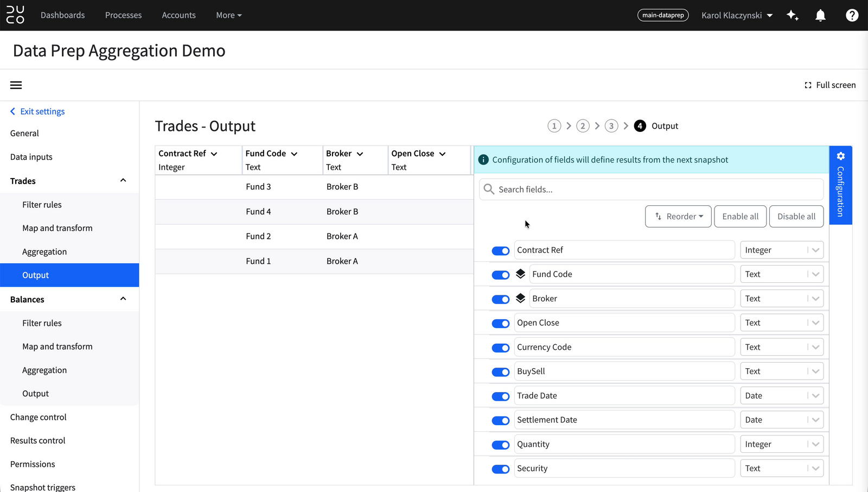868x492 pixels.
Task: Click the back arrow beside Exit settings
Action: 13,111
